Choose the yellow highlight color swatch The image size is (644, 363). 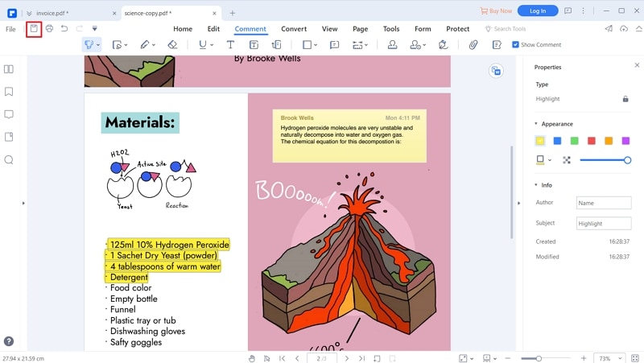(540, 141)
